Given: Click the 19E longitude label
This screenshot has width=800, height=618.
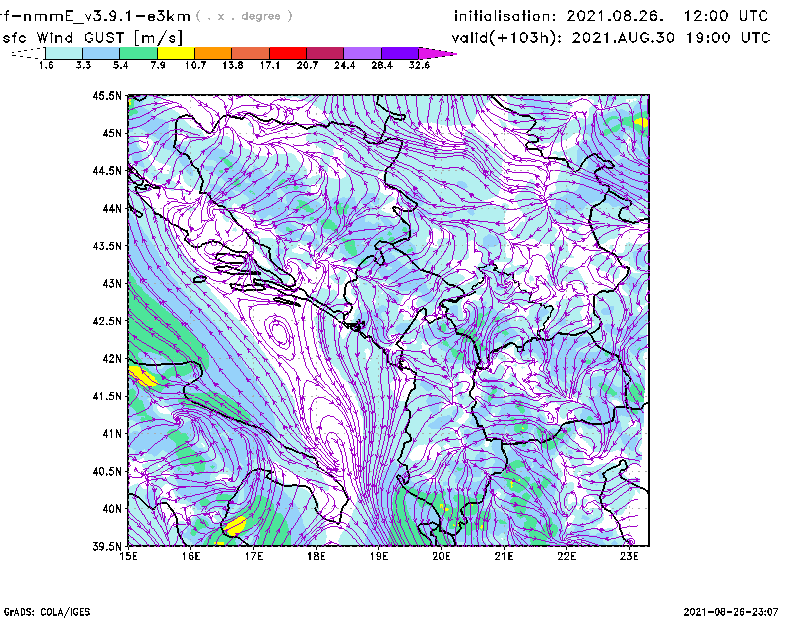Looking at the screenshot, I should coord(379,556).
